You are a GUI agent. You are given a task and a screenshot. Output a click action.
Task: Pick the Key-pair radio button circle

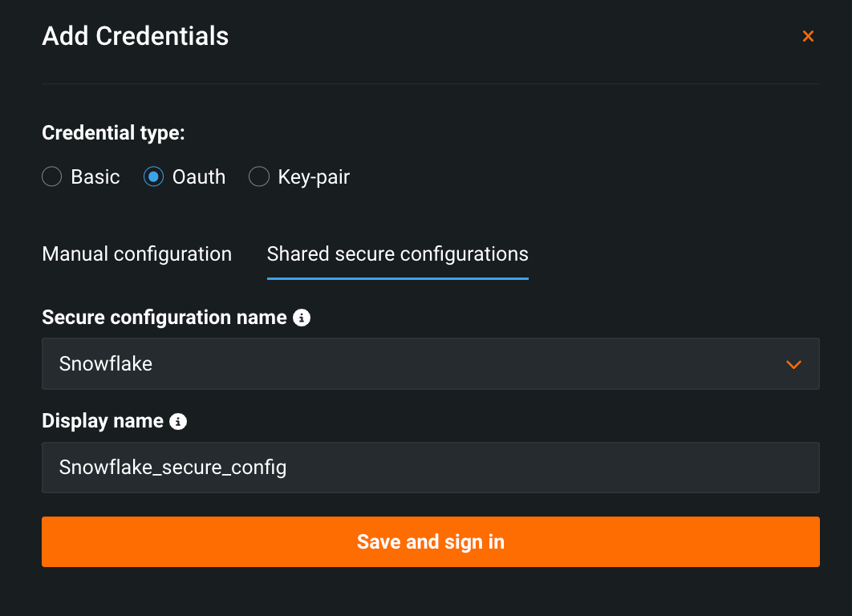coord(258,177)
